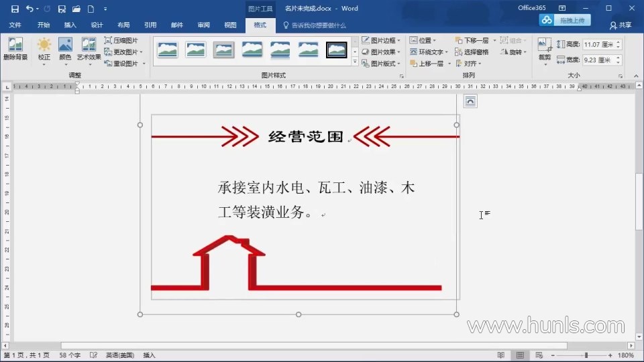This screenshot has height=362, width=644.
Task: Click the Width (宽度) input field
Action: (598, 60)
